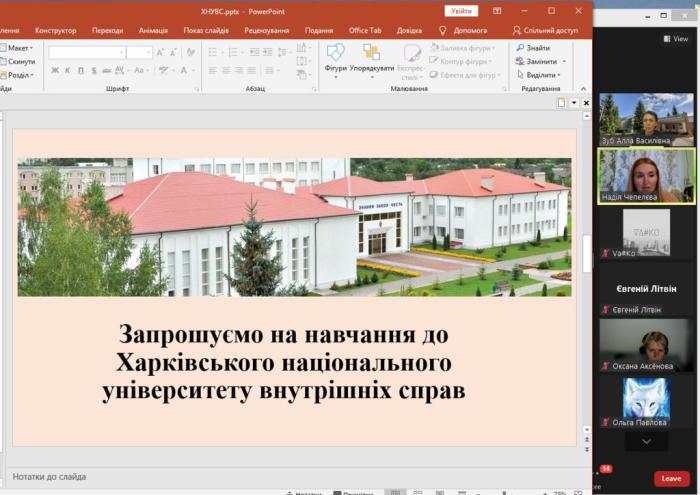
Task: Open the Анімація ribbon tab
Action: coord(153,30)
